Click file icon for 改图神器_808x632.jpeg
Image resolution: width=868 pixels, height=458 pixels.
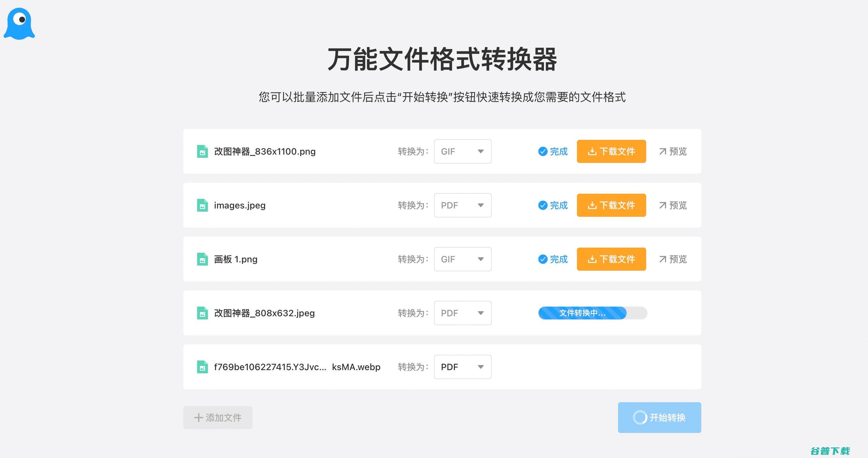(202, 313)
